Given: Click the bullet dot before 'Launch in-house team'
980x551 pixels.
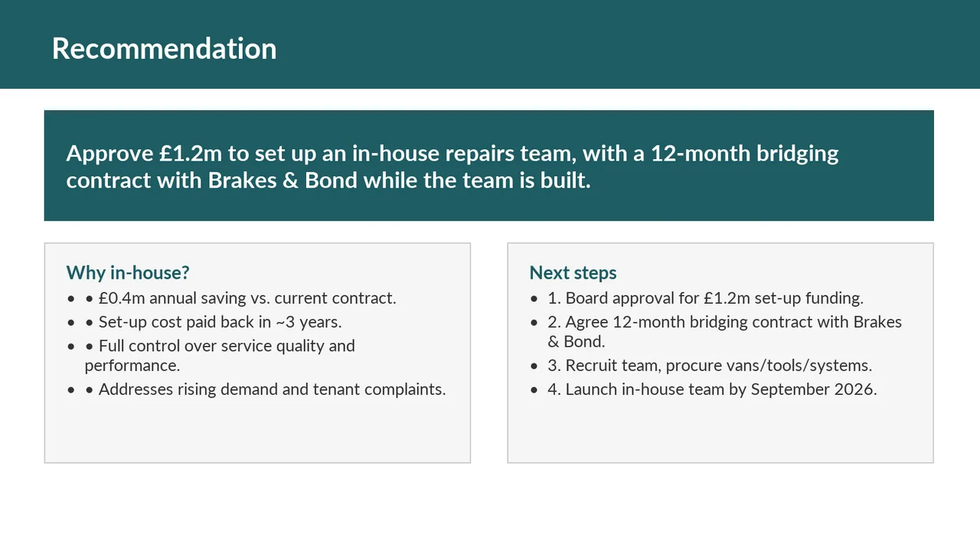Looking at the screenshot, I should coord(534,390).
